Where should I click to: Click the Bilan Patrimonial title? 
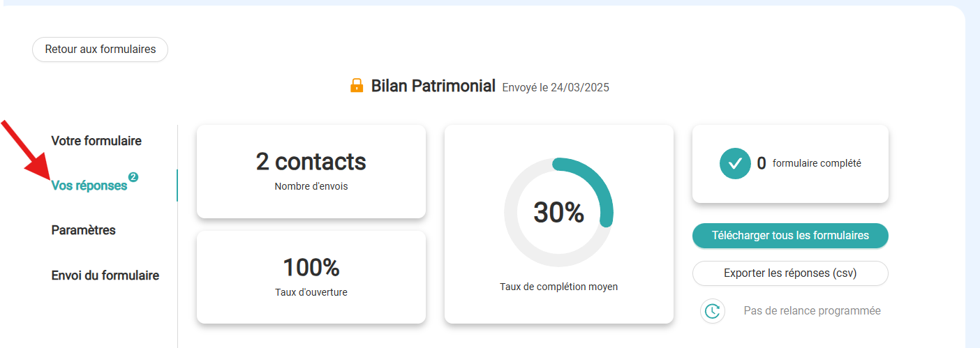(433, 86)
